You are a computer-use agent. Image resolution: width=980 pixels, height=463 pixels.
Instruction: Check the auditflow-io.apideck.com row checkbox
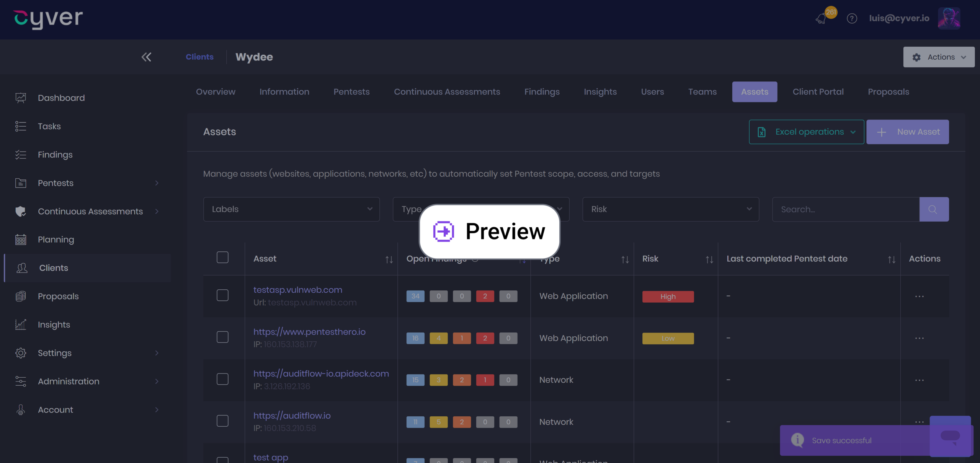(222, 379)
